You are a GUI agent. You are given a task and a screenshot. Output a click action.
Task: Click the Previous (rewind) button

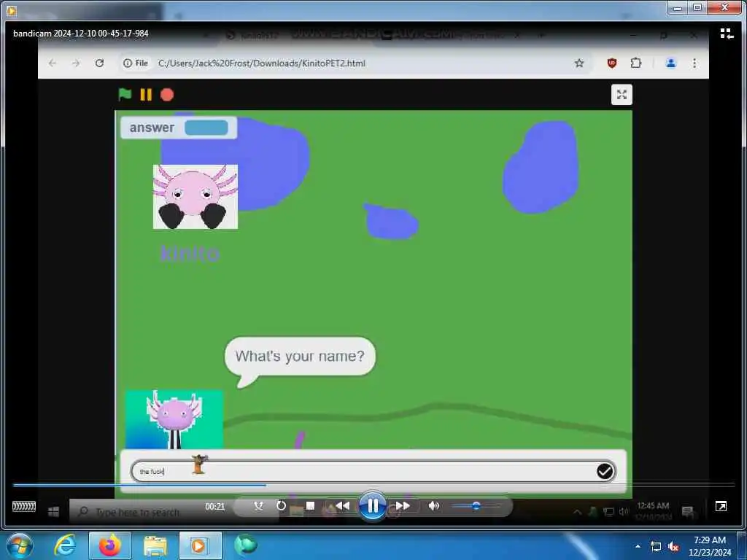[x=343, y=506]
